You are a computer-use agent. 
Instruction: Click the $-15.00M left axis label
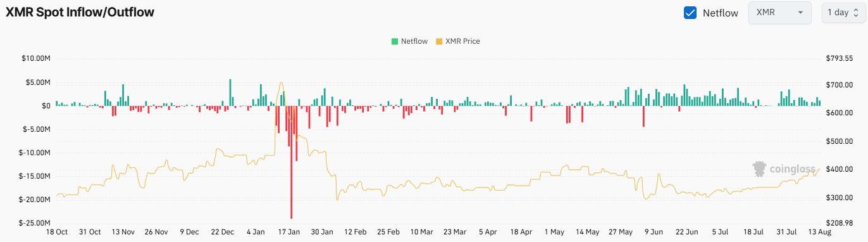pyautogui.click(x=35, y=176)
